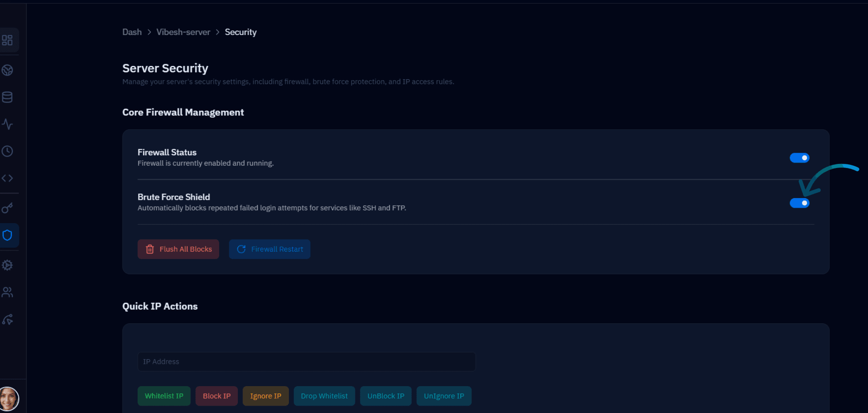The width and height of the screenshot is (868, 413).
Task: Go to Dash breadcrumb link
Action: (x=132, y=32)
